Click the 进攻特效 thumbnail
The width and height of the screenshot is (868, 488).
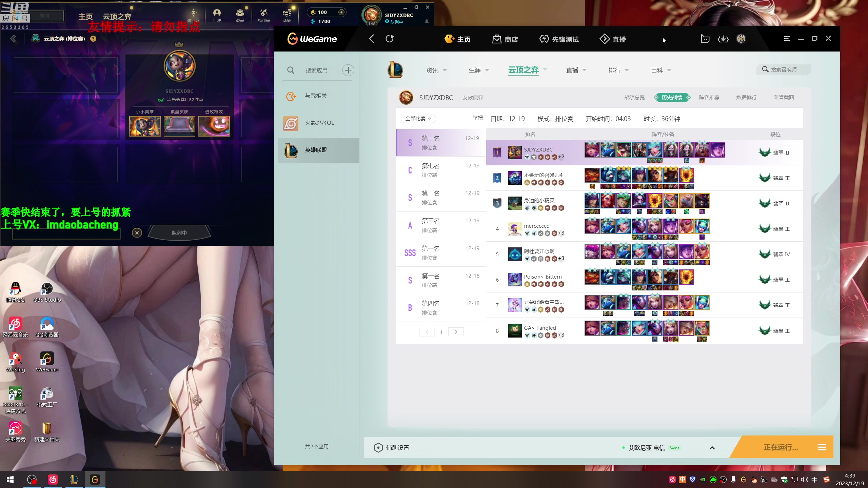coord(214,126)
